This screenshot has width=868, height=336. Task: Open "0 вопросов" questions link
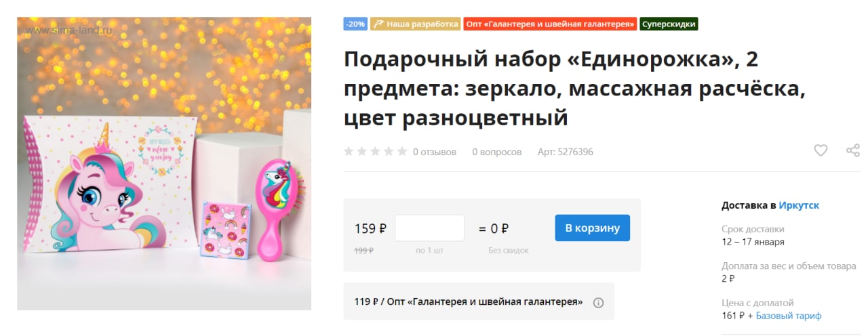click(x=497, y=152)
